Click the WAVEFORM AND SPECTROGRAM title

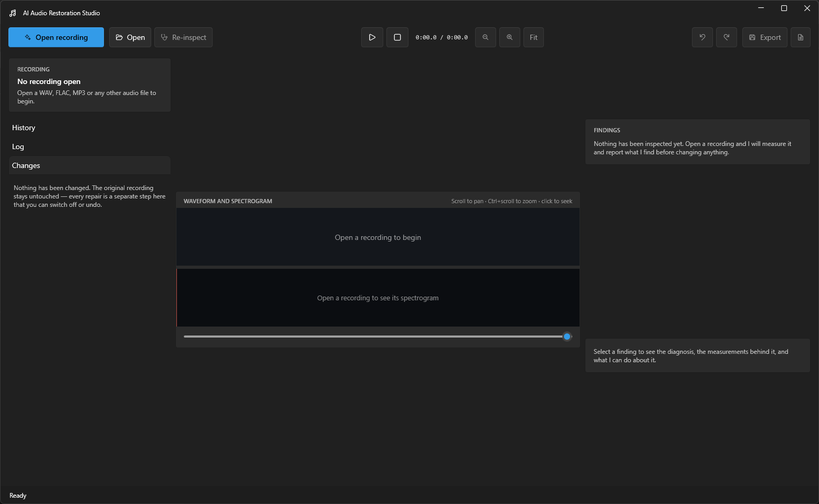point(228,201)
